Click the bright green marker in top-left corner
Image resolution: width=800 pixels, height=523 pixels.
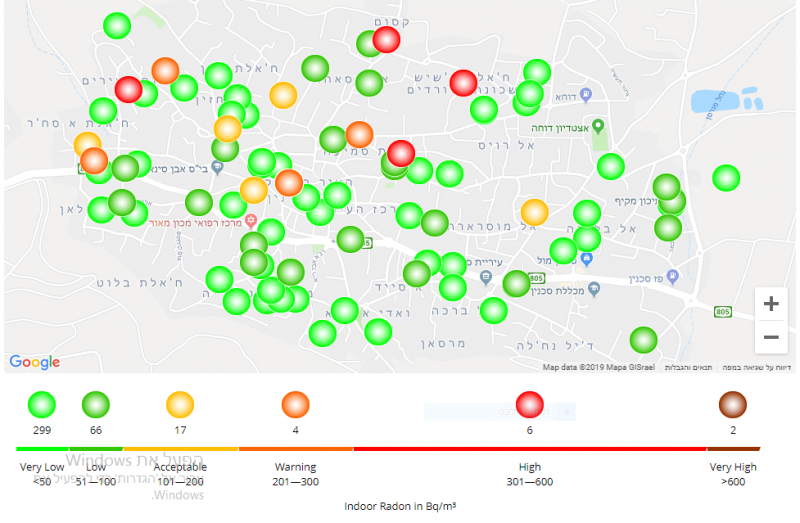tap(117, 26)
